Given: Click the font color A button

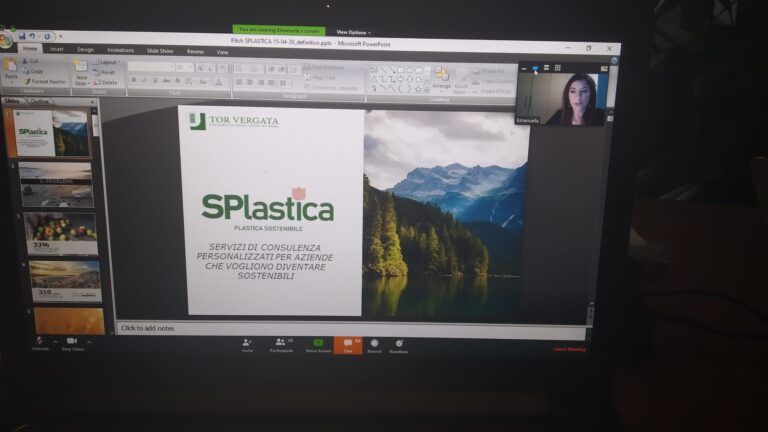Looking at the screenshot, I should tap(219, 82).
